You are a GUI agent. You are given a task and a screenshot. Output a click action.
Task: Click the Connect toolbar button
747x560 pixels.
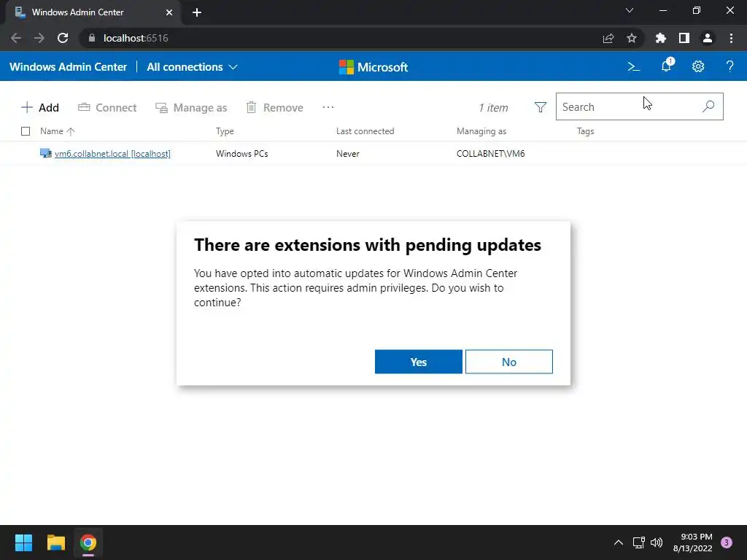(107, 108)
